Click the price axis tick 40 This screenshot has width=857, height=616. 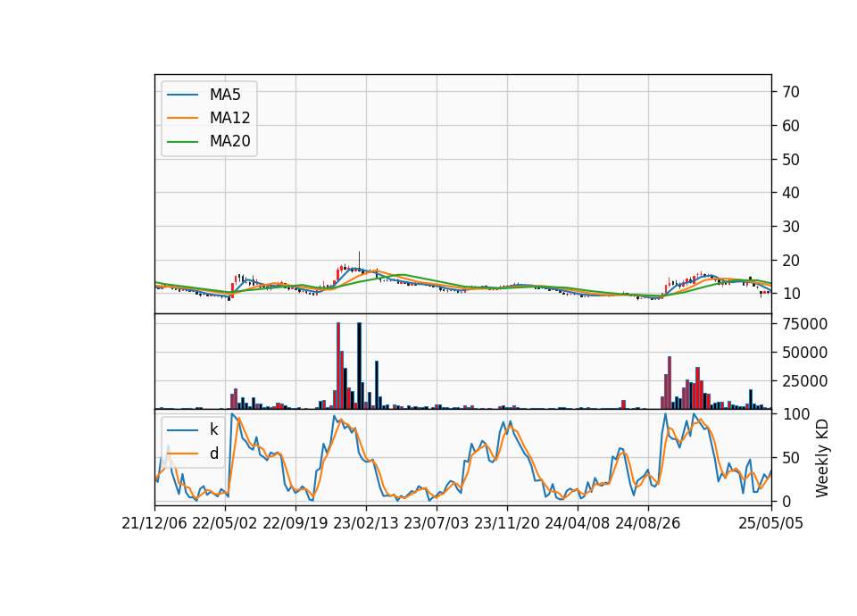791,193
